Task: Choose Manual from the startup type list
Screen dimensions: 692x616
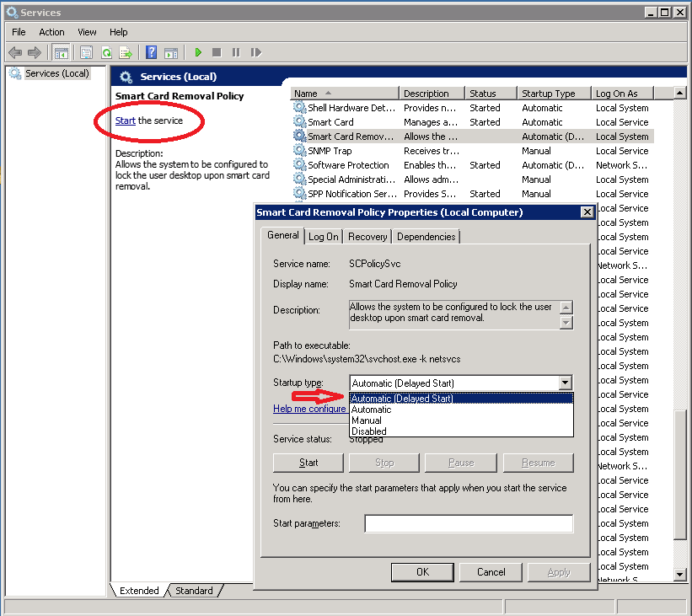Action: coord(367,420)
